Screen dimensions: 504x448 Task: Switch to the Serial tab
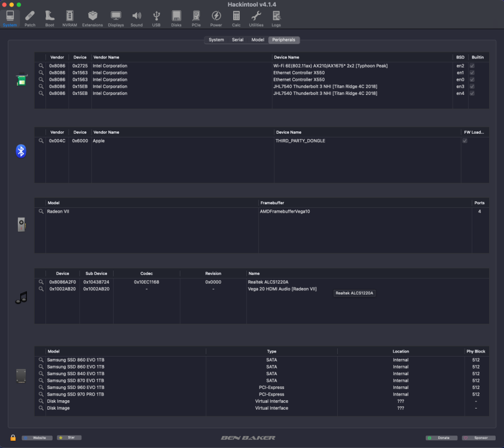coord(237,40)
